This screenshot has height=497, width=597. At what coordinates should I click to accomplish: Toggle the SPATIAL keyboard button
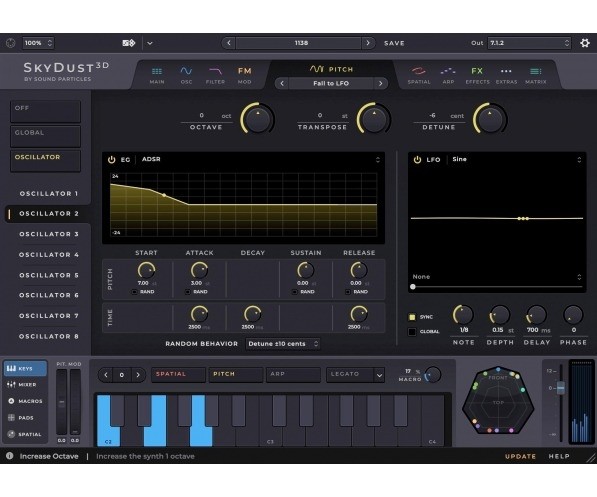coord(178,374)
